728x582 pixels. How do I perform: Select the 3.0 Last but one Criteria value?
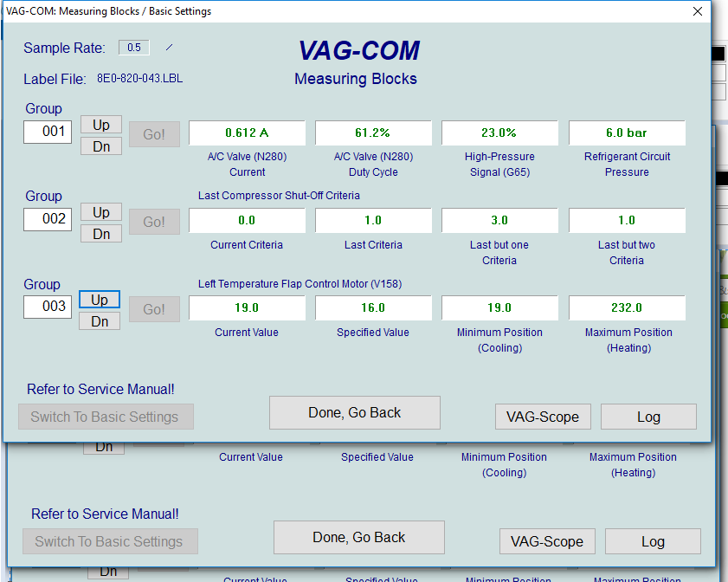[499, 220]
